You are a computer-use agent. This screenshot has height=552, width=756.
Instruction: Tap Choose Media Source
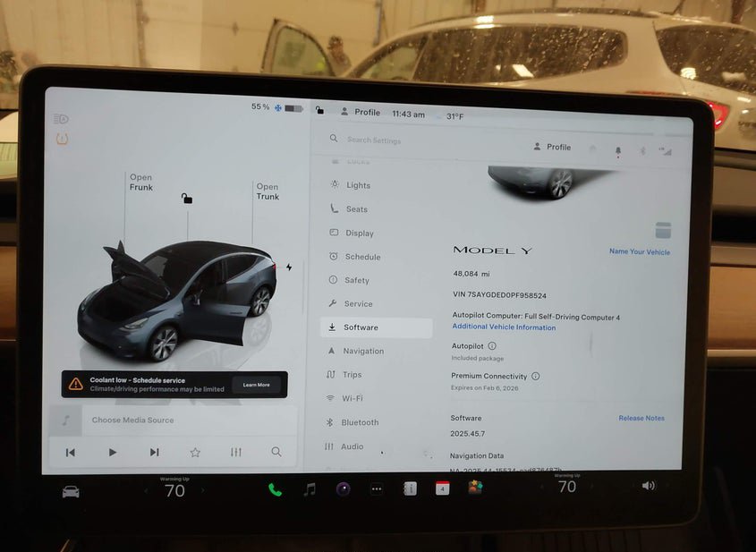pos(132,420)
